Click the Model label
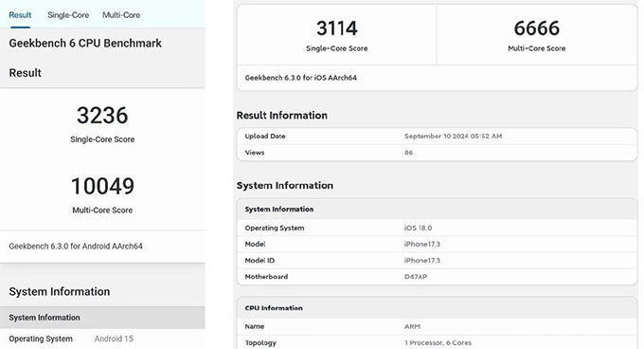Viewport: 644px width, 349px height. click(255, 244)
